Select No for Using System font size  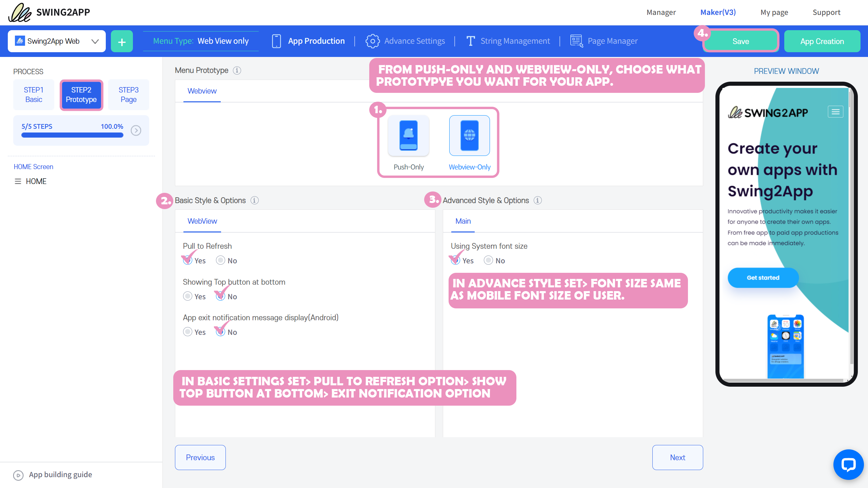click(x=488, y=260)
